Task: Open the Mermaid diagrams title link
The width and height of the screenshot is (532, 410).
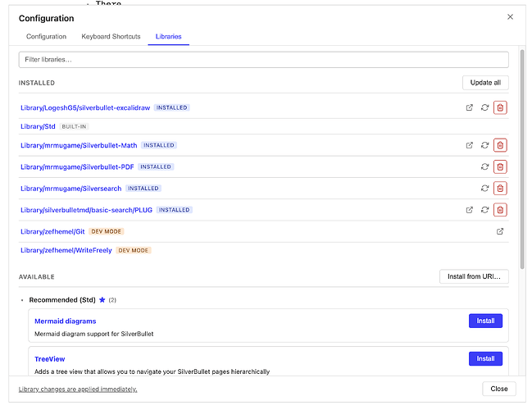Action: pyautogui.click(x=65, y=321)
